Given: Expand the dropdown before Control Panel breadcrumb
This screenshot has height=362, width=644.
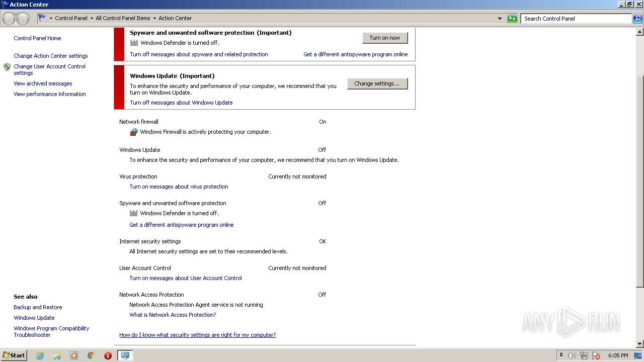Looking at the screenshot, I should (51, 19).
